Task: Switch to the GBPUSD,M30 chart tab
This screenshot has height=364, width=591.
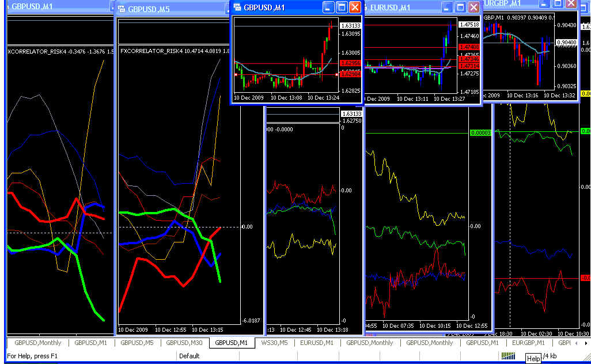Action: (184, 343)
